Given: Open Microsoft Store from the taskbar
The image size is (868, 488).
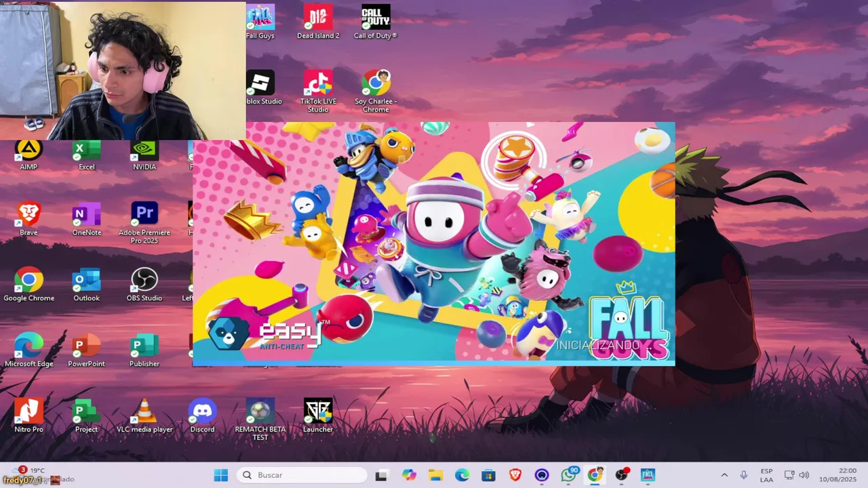Looking at the screenshot, I should coord(488,475).
